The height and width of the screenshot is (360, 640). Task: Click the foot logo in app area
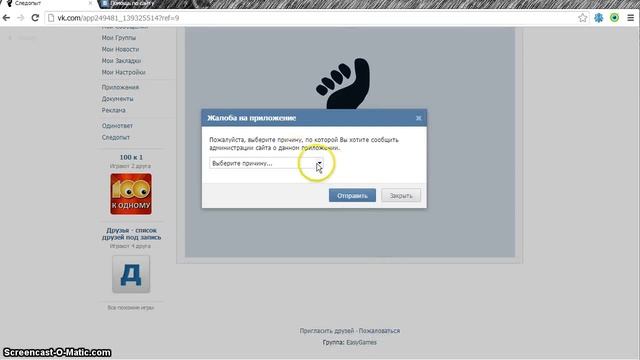[x=343, y=83]
